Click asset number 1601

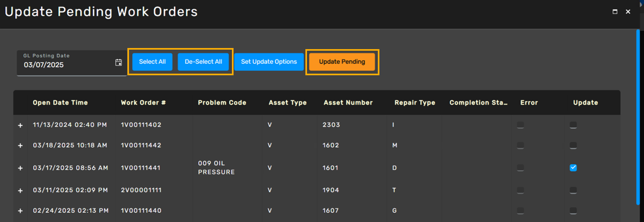[x=330, y=167]
